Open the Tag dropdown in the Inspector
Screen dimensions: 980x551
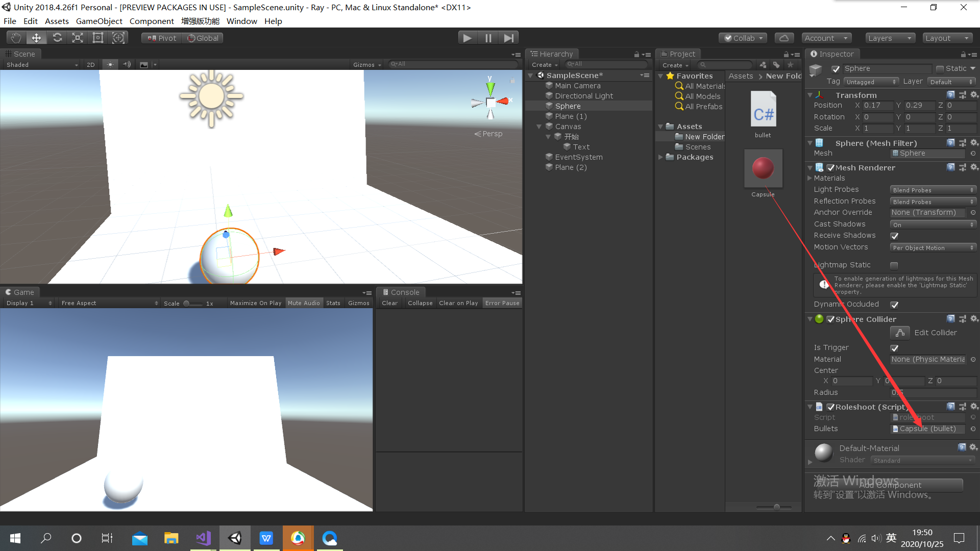tap(871, 81)
